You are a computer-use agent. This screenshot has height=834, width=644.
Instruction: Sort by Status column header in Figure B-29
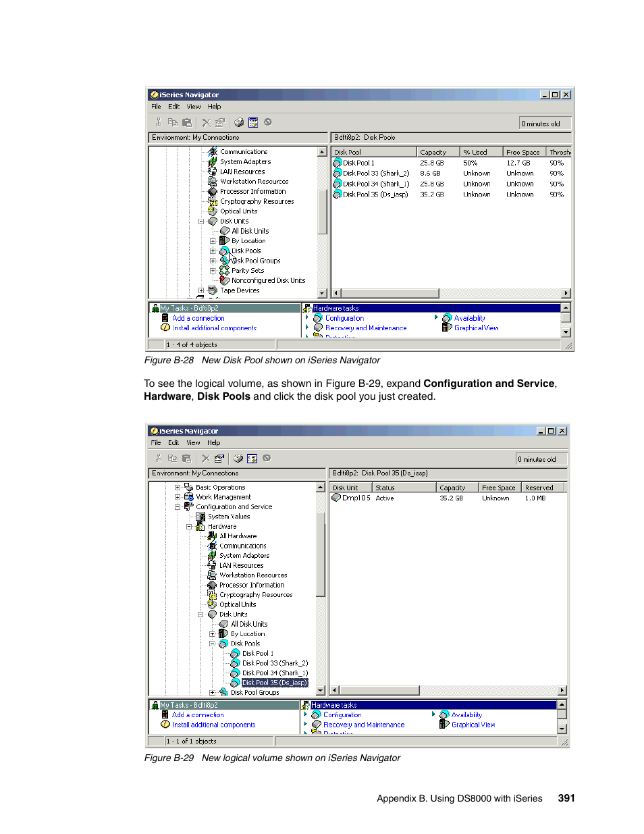click(x=404, y=488)
